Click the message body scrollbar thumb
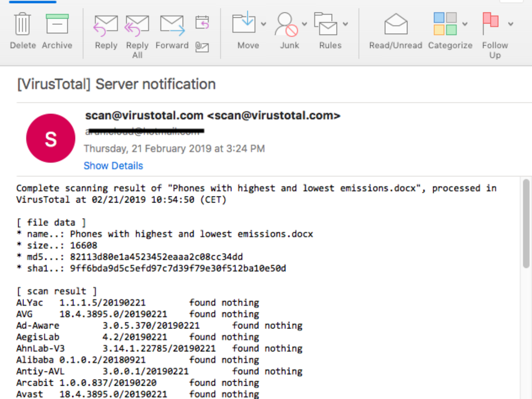The width and height of the screenshot is (532, 399). [x=526, y=223]
